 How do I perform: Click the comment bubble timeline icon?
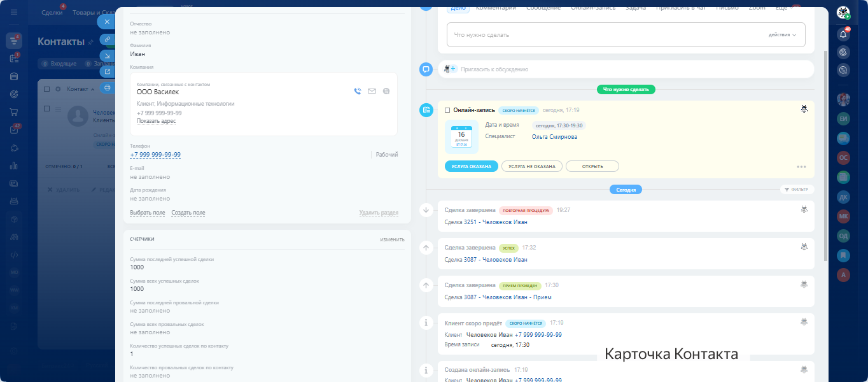pos(426,69)
